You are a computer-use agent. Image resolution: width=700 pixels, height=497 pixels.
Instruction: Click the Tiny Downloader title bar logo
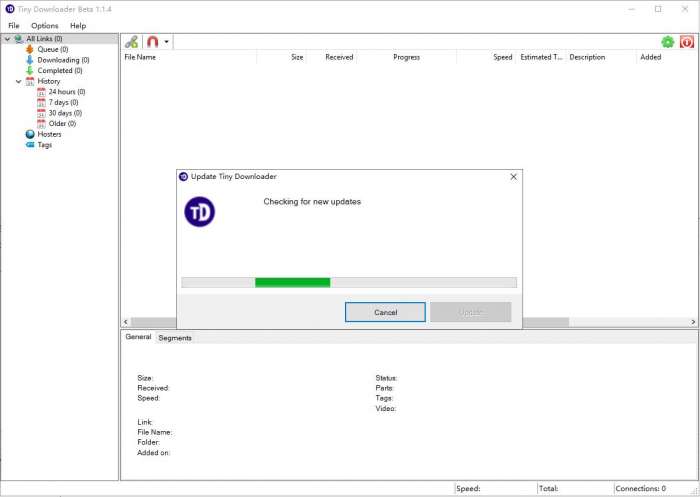point(10,9)
